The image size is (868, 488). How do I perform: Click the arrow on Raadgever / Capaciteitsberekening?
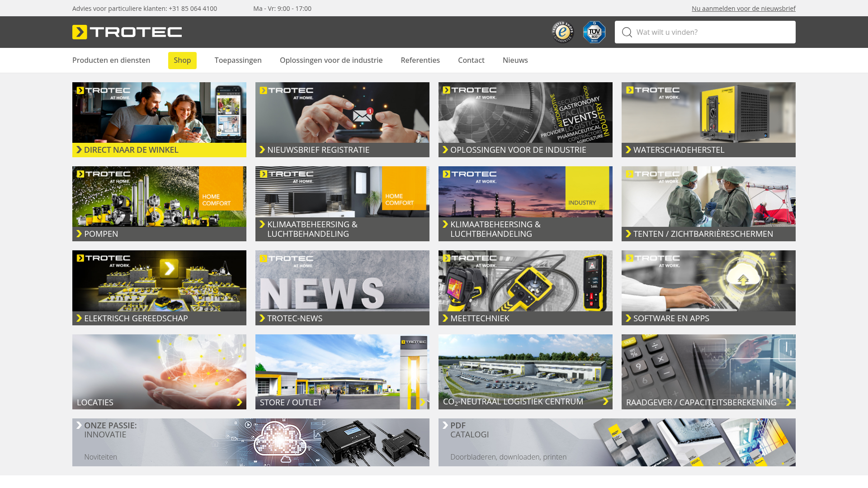coord(789,402)
